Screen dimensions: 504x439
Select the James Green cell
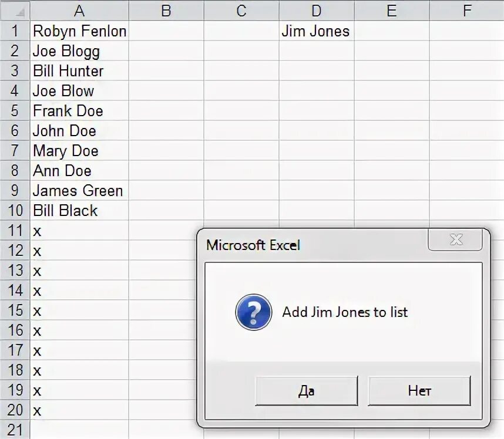click(x=79, y=190)
